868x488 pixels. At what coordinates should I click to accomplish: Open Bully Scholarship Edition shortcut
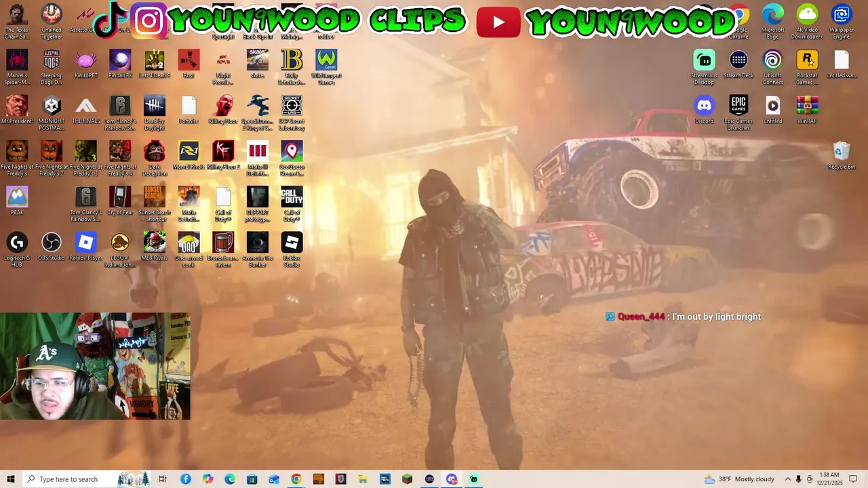292,67
